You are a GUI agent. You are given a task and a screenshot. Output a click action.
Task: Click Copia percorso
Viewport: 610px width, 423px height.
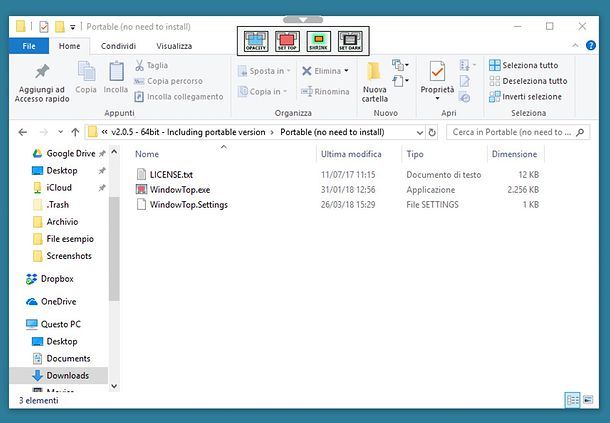(168, 81)
